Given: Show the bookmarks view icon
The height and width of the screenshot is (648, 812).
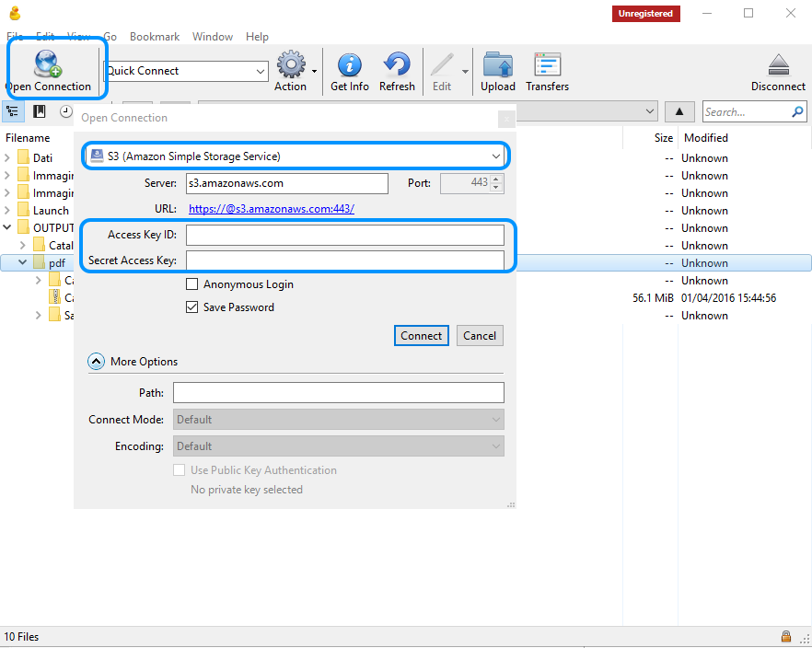Looking at the screenshot, I should (x=40, y=111).
